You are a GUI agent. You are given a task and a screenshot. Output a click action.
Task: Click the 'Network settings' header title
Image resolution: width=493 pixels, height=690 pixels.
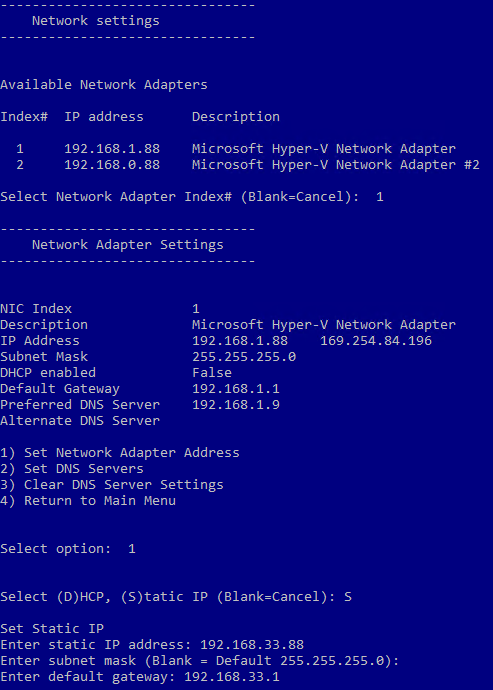tap(96, 21)
